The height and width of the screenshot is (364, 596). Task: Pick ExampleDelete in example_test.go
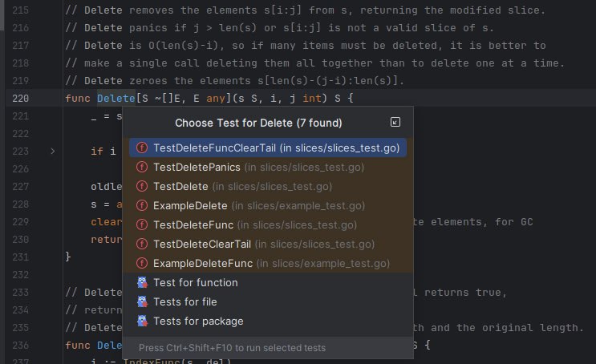coord(268,205)
